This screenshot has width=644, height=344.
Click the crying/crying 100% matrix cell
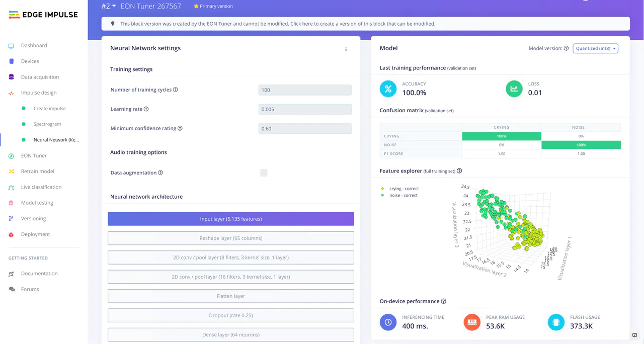click(x=502, y=136)
